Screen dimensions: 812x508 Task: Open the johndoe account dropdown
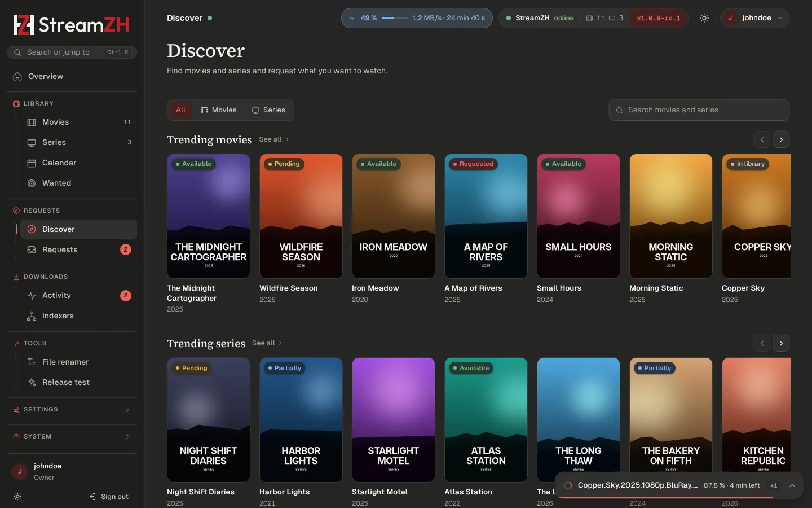click(x=754, y=18)
